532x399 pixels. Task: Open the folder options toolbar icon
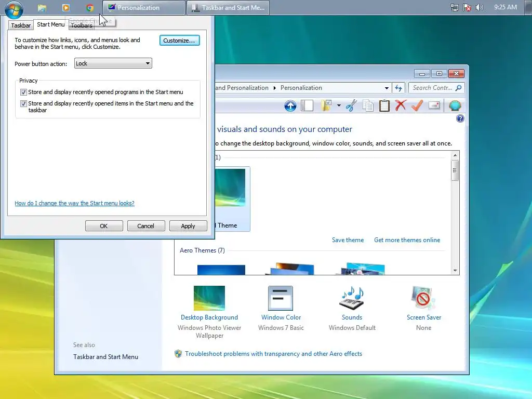(x=327, y=105)
